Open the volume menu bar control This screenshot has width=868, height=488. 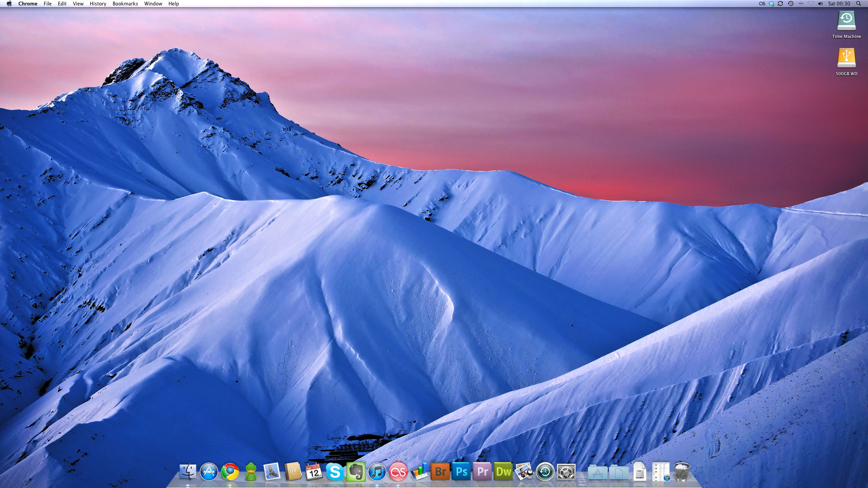pos(820,4)
